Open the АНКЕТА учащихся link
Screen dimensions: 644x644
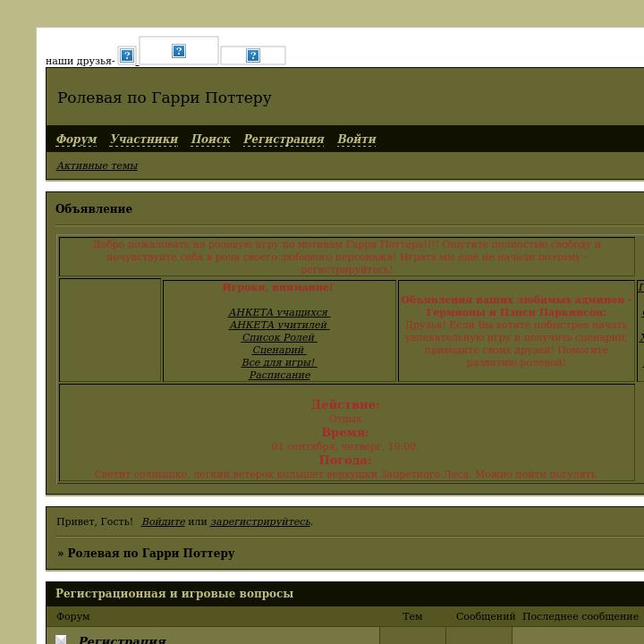(279, 312)
